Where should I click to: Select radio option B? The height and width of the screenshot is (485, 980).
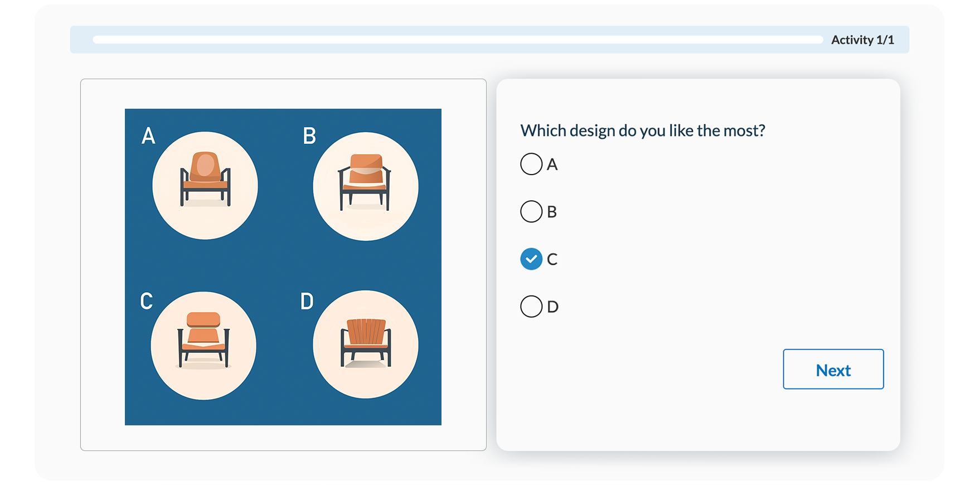coord(531,212)
